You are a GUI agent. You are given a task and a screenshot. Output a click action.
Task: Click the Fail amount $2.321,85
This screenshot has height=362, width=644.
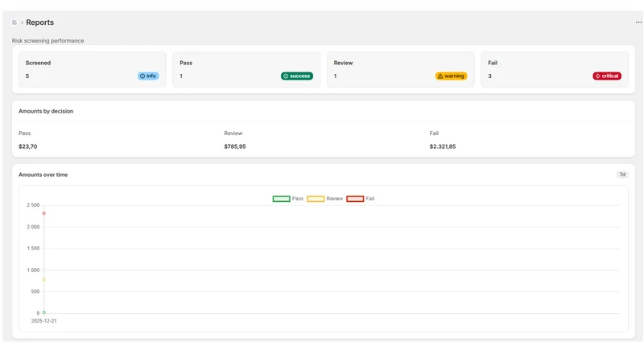click(442, 146)
